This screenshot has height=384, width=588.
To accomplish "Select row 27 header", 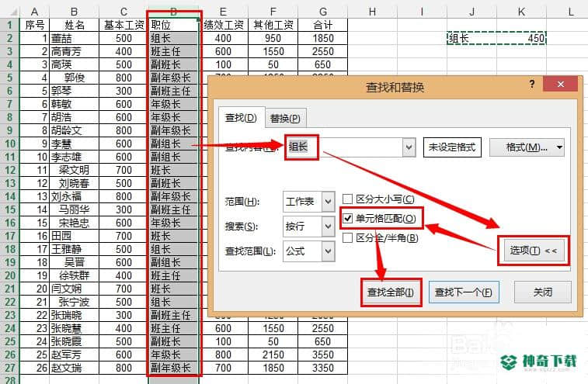I will tap(9, 368).
